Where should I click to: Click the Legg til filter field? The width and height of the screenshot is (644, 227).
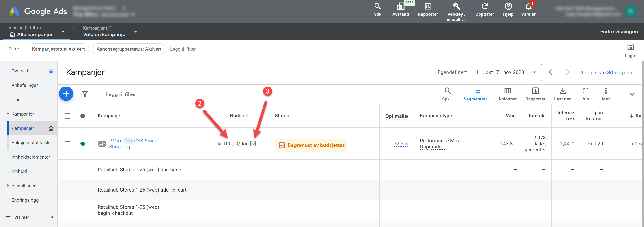[121, 94]
